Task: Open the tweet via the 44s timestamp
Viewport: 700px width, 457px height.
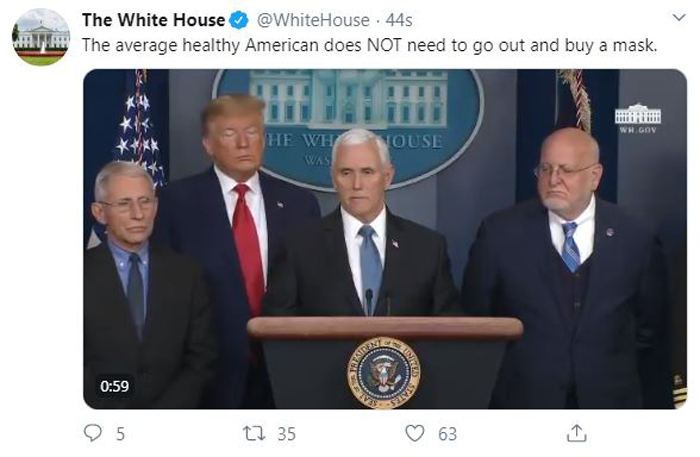Action: [399, 20]
